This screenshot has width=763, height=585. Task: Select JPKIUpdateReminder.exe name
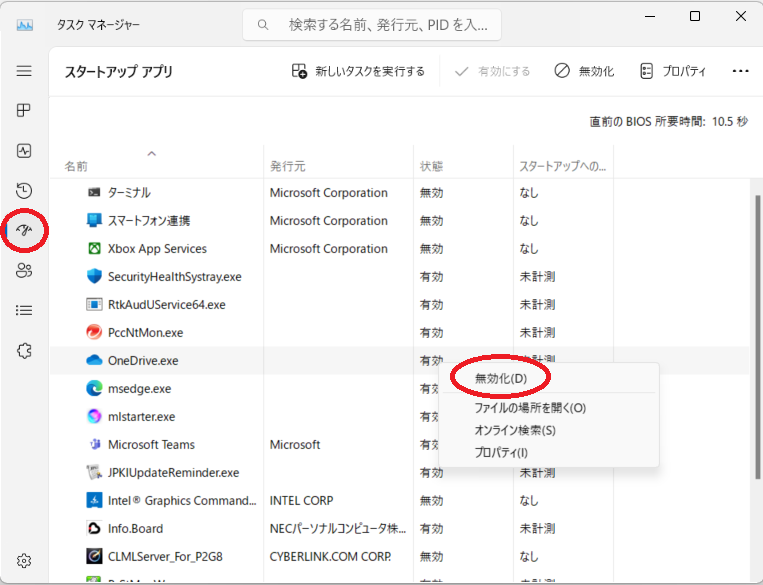pyautogui.click(x=174, y=473)
